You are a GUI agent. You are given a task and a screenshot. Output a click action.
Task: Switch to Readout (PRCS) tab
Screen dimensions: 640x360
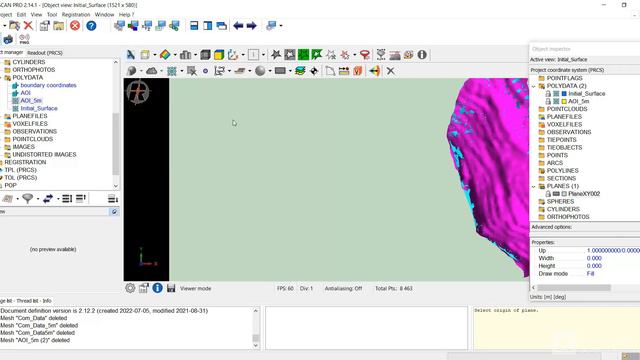(45, 53)
